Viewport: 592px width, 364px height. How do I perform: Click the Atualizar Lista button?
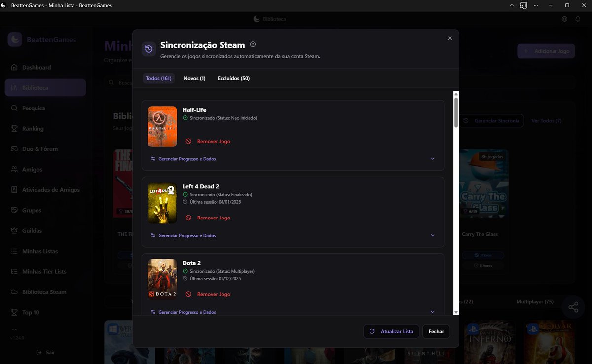click(392, 331)
